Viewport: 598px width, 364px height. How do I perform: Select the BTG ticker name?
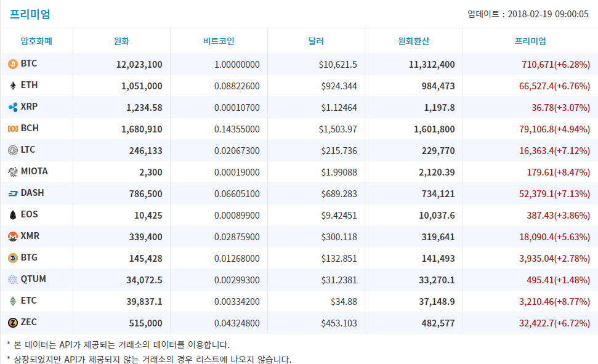tap(29, 257)
